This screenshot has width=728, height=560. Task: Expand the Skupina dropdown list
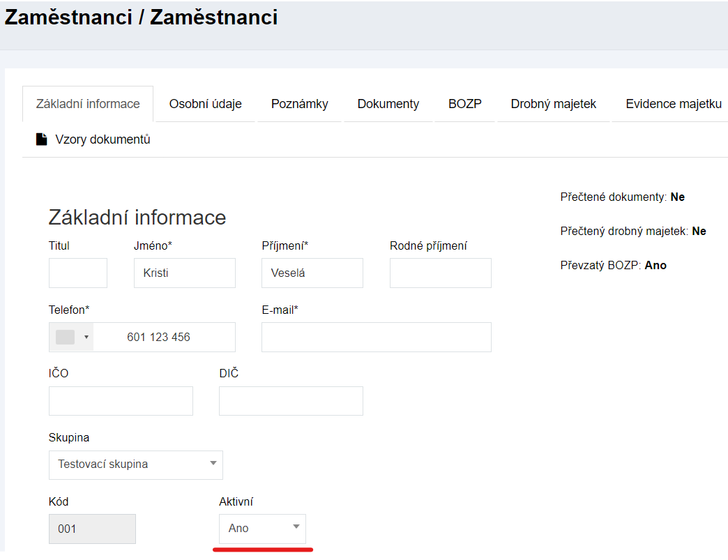tap(136, 464)
